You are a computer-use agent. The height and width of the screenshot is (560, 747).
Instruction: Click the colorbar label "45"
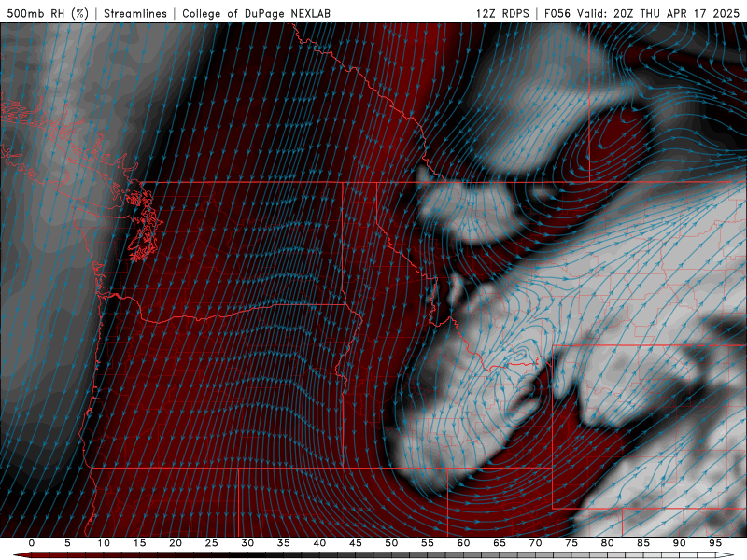coord(356,543)
